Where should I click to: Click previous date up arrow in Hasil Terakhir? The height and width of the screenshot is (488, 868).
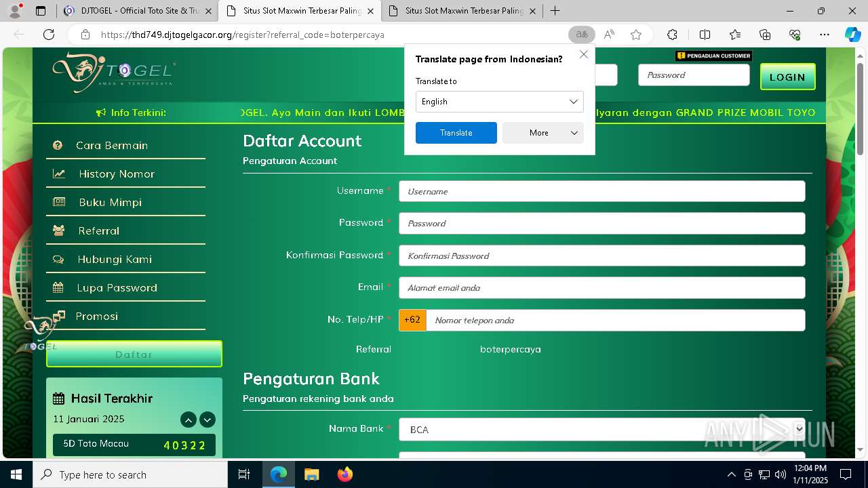coord(189,420)
